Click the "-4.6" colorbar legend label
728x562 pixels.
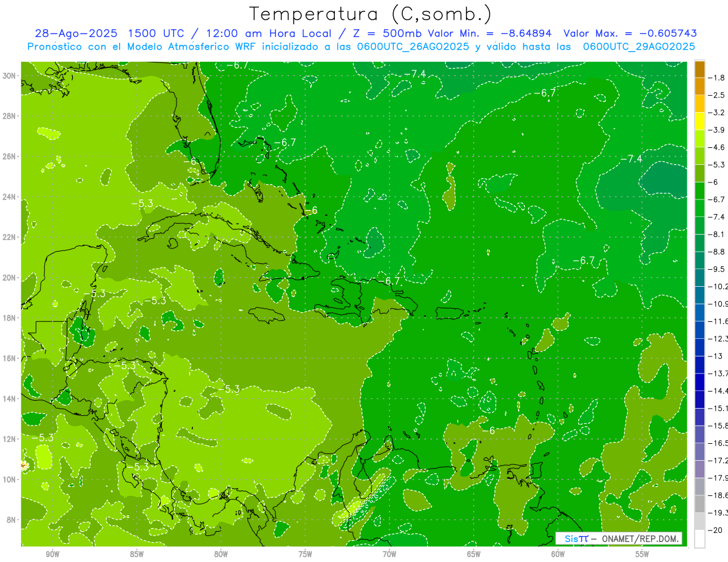717,147
